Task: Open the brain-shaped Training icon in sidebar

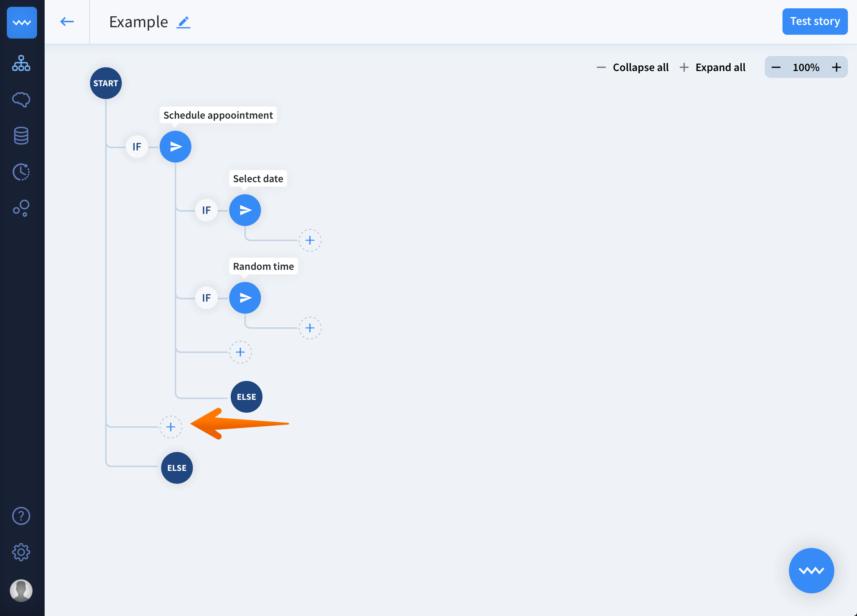Action: 21,99
